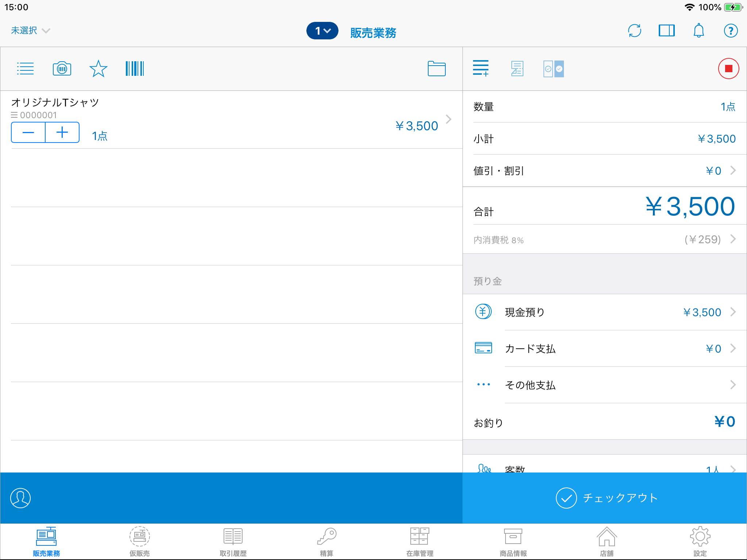Toggle the side panel layout icon

(667, 31)
